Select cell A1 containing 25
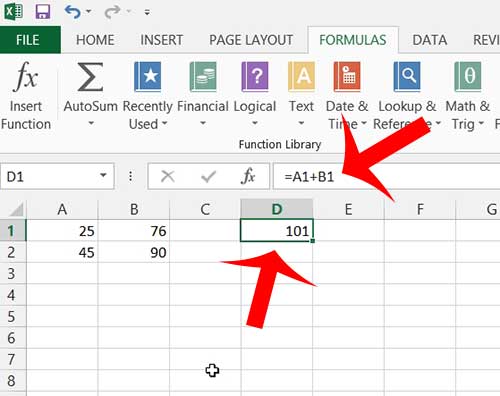 point(62,231)
